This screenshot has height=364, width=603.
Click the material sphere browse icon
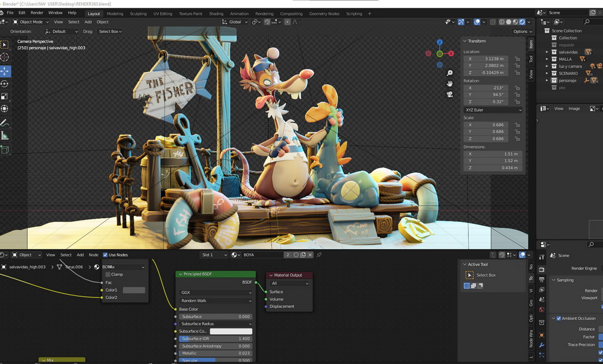coord(235,255)
